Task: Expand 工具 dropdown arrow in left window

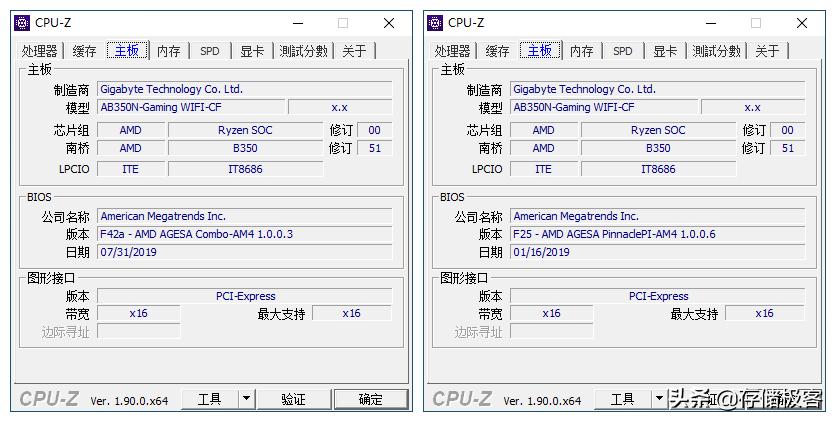Action: tap(246, 399)
